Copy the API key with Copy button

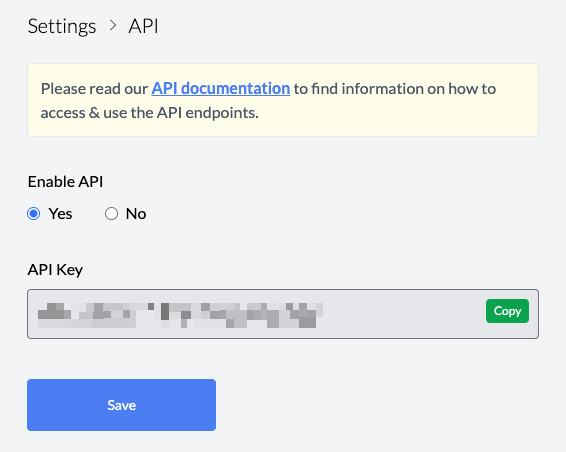coord(507,311)
